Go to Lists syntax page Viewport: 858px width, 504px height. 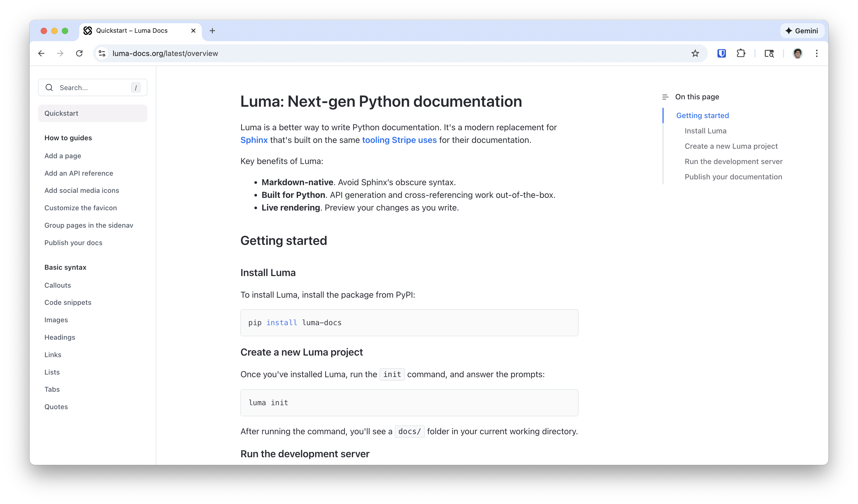click(x=52, y=372)
